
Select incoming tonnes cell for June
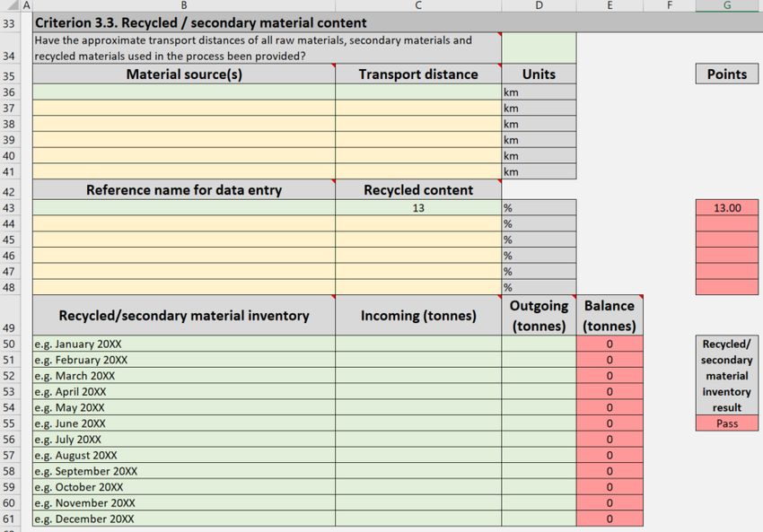point(418,423)
